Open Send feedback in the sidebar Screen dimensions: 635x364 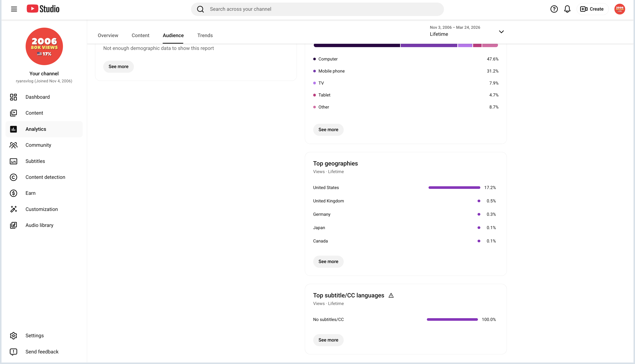(x=44, y=352)
